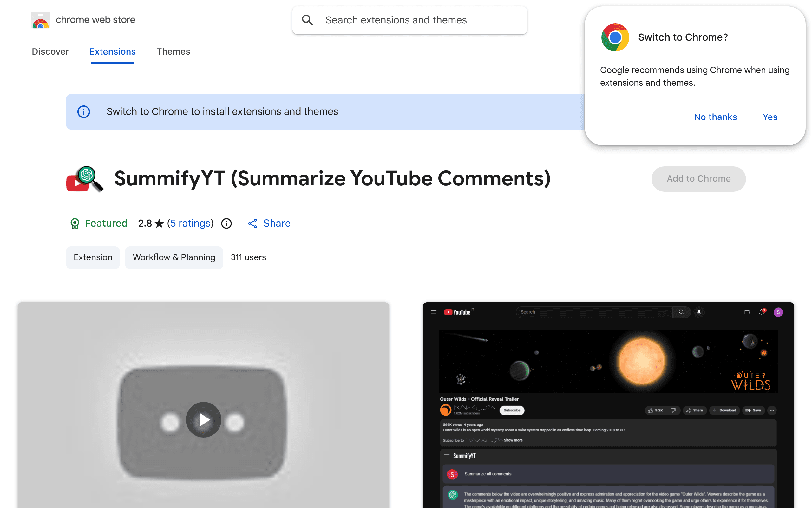Click the 311 users text

click(x=248, y=257)
